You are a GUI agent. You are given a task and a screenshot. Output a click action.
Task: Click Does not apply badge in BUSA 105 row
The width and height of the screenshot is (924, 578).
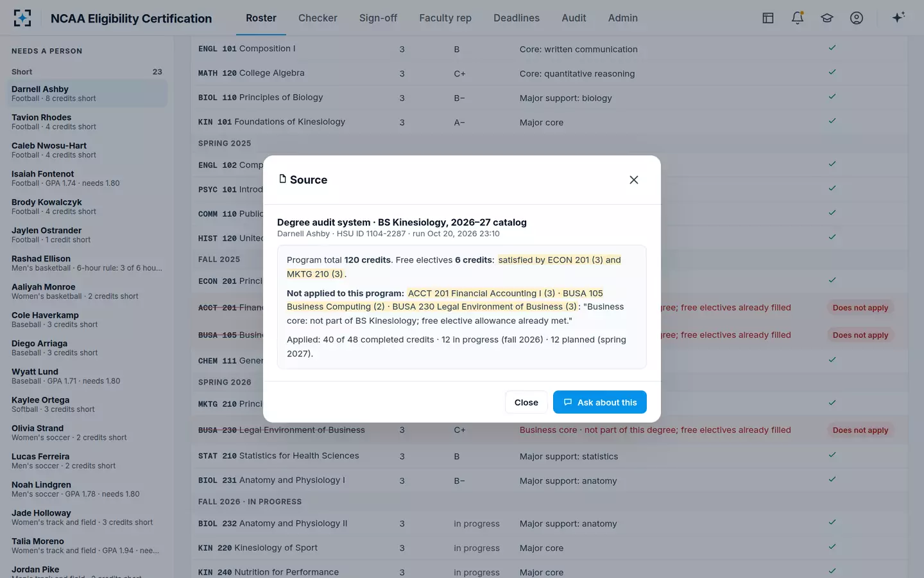pos(860,335)
